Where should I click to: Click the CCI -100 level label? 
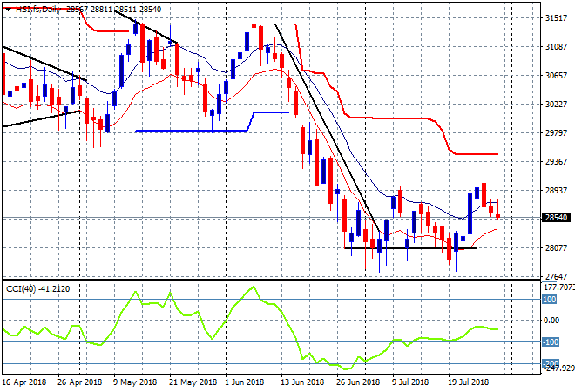551,342
